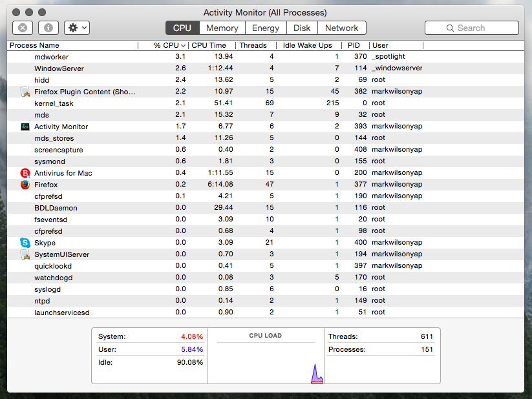This screenshot has width=532, height=399.
Task: Click Firefox CPU Time 6:14.08
Action: tap(220, 184)
